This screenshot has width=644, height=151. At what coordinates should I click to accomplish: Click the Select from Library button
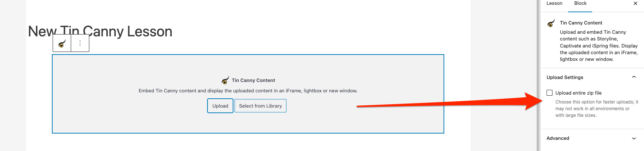click(260, 106)
